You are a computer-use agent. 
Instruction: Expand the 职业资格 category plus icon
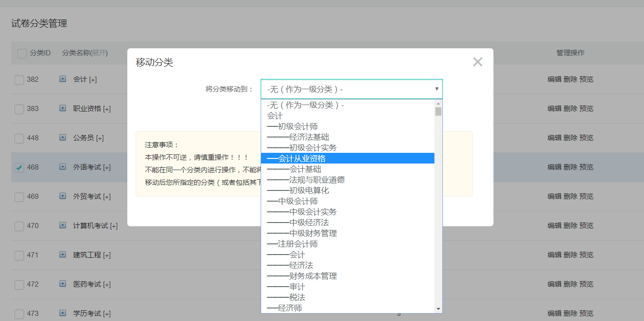[62, 109]
